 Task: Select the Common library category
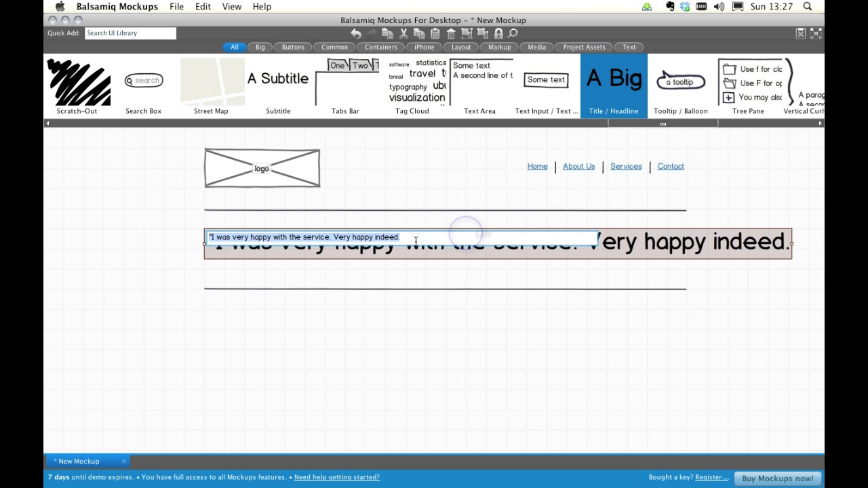tap(334, 47)
